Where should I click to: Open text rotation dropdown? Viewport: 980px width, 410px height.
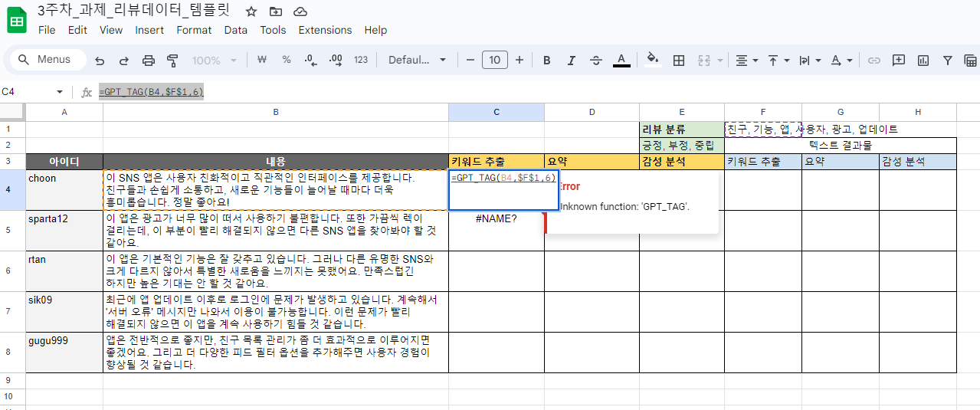(x=841, y=60)
